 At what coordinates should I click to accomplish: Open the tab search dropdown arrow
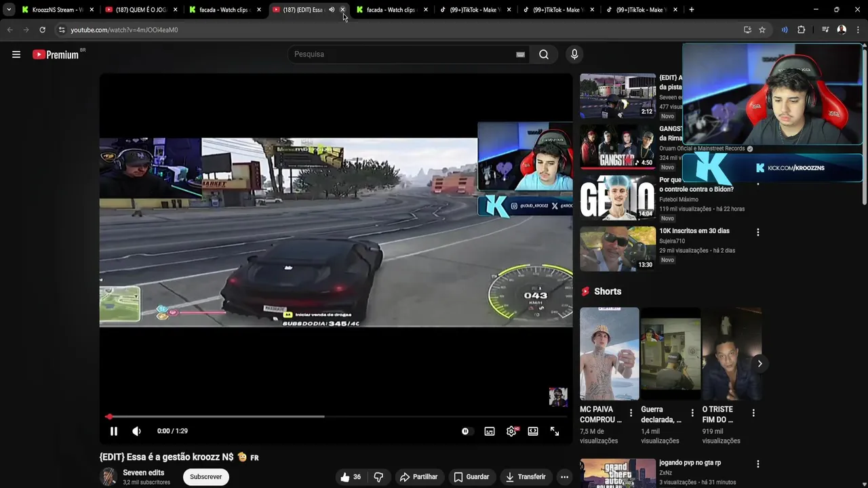tap(8, 9)
